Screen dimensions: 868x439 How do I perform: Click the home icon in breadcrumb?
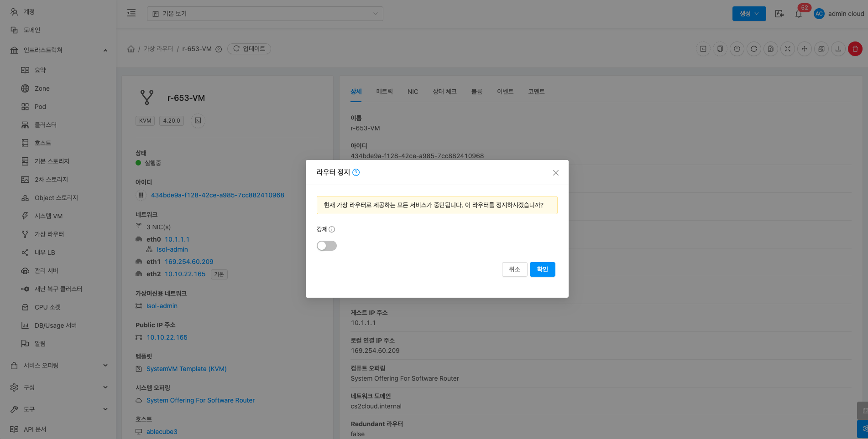coord(131,49)
